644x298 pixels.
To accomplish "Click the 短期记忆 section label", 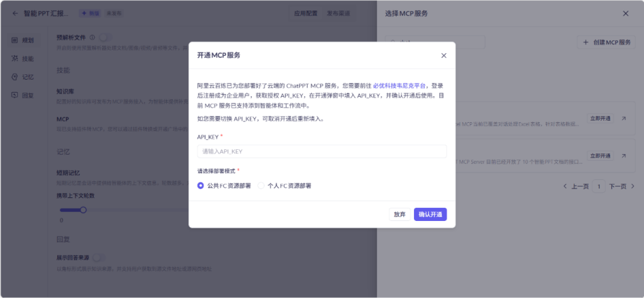I will point(68,173).
